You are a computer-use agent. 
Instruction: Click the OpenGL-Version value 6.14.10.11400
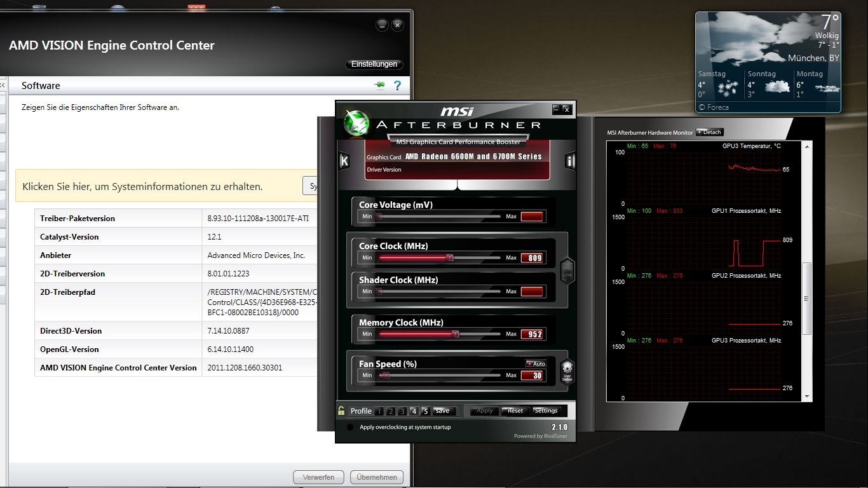coord(231,349)
